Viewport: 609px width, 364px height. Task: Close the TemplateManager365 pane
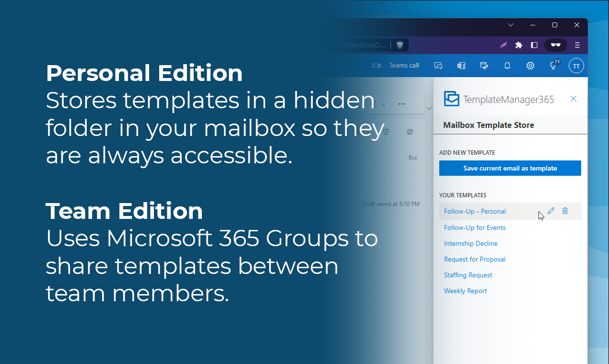point(574,99)
